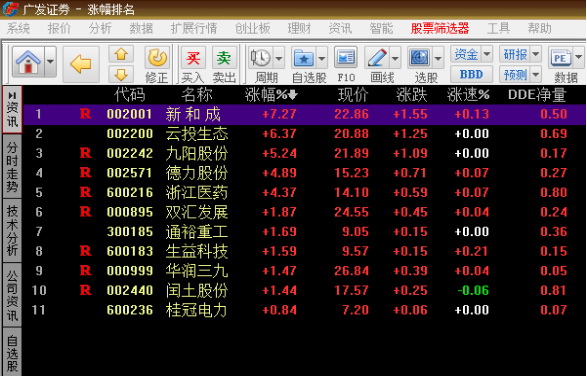Select the 新和成 stock row
This screenshot has height=376, width=587.
(x=305, y=114)
